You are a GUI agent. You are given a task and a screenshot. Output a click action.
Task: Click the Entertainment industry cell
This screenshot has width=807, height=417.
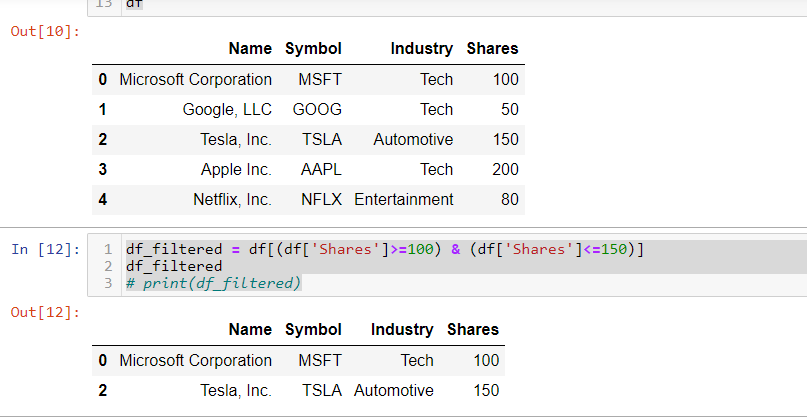[403, 199]
